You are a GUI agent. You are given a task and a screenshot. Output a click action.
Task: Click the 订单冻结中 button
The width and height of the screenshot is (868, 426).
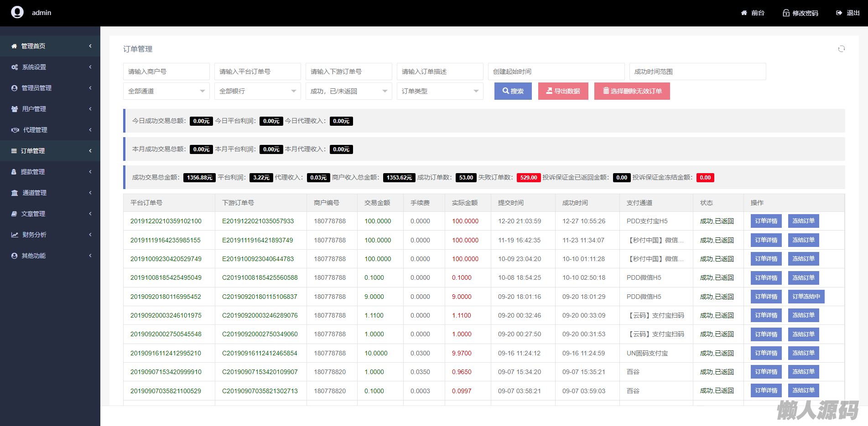point(806,297)
